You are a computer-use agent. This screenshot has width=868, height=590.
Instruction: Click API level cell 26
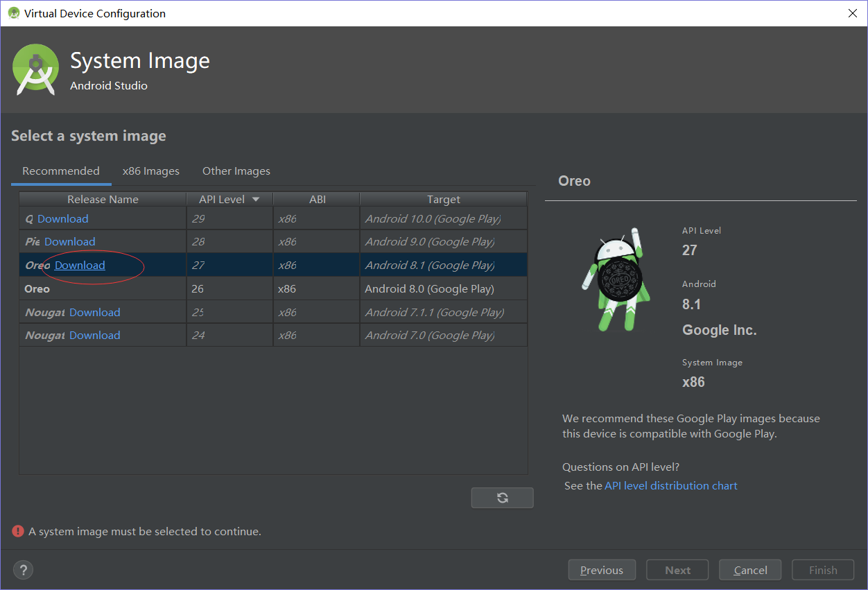tap(229, 289)
